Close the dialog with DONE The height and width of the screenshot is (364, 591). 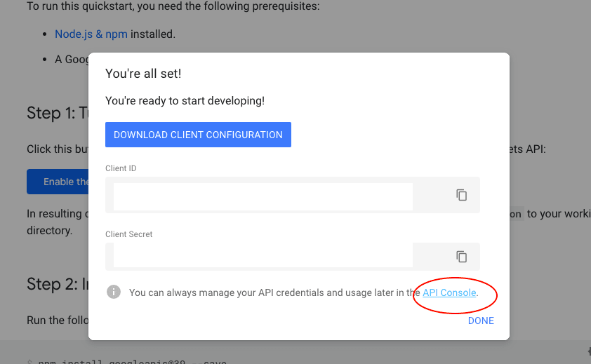(x=481, y=321)
